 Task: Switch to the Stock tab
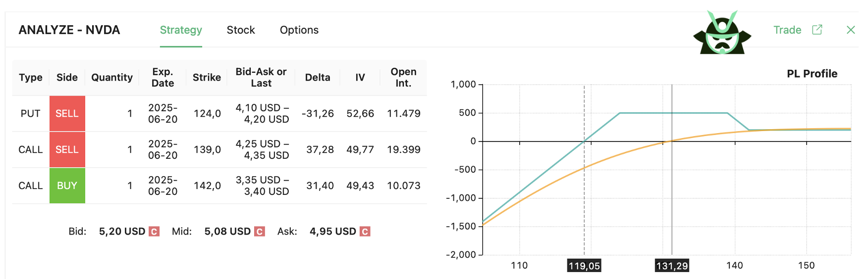point(241,30)
